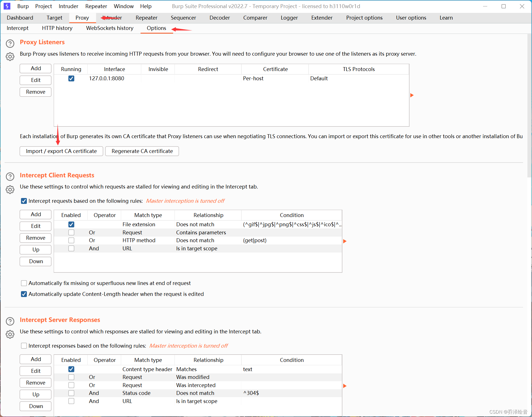Click the Intercept Client Requests help icon
532x417 pixels.
coord(10,176)
